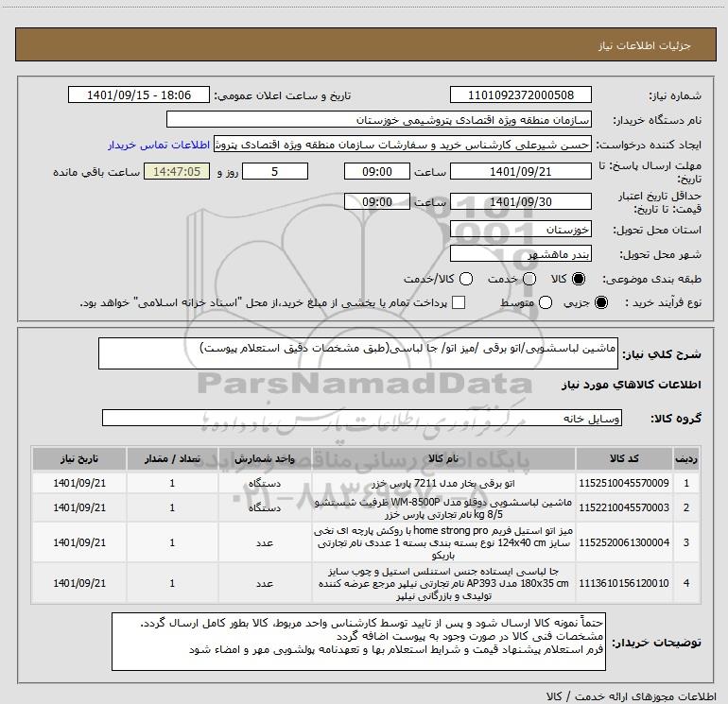The height and width of the screenshot is (704, 728).
Task: Click the need date 1401/09/21 in row 4
Action: [79, 583]
